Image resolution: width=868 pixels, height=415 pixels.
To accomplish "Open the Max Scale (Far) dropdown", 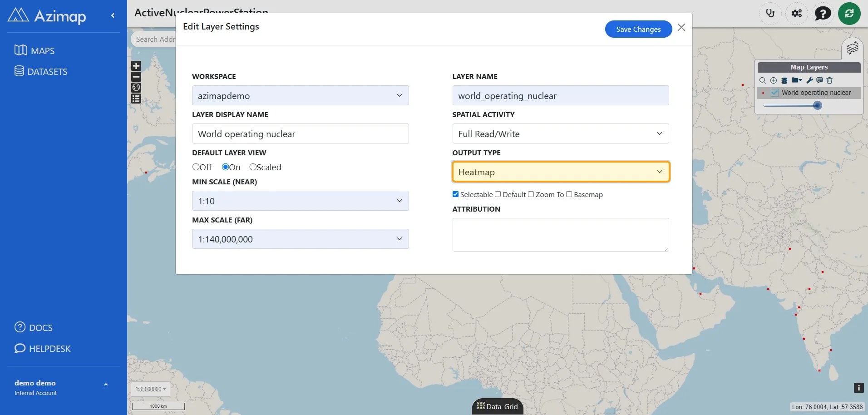I will pyautogui.click(x=300, y=239).
